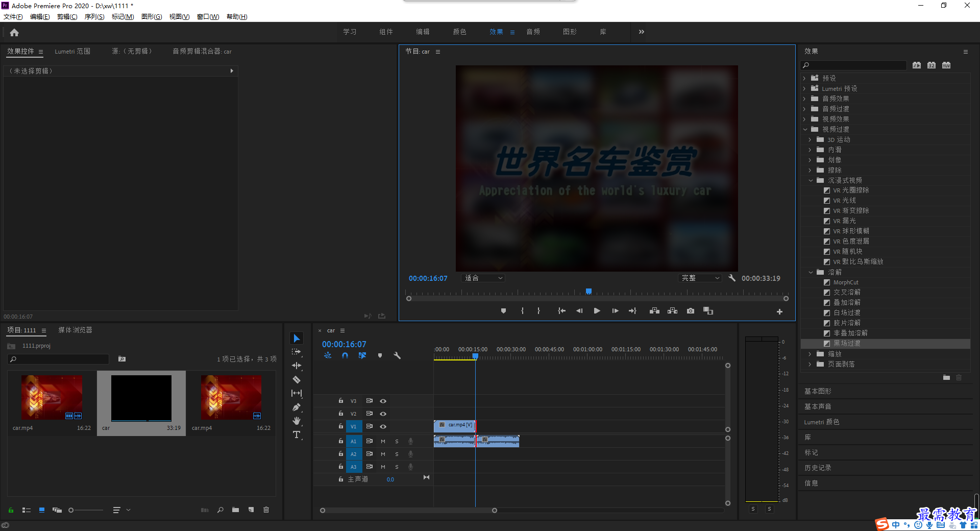Play the program monitor video
This screenshot has height=531, width=980.
(x=597, y=311)
